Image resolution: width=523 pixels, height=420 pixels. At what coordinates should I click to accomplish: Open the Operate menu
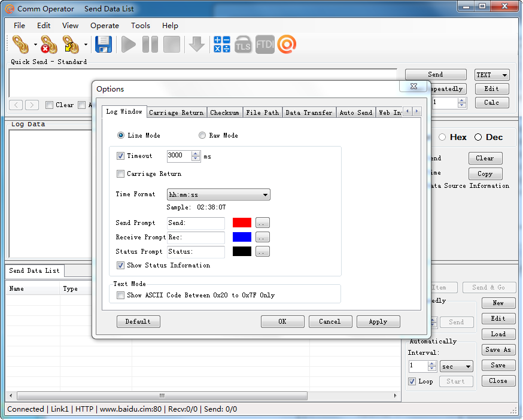click(105, 26)
